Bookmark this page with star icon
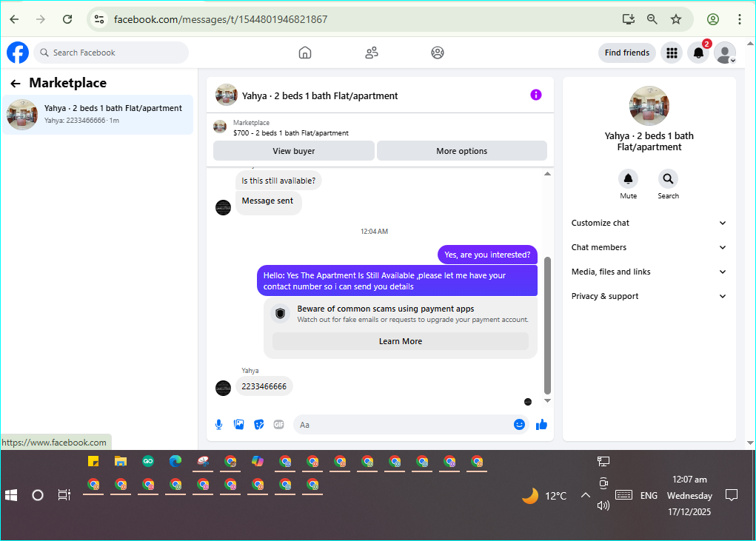The width and height of the screenshot is (756, 541). [x=676, y=19]
